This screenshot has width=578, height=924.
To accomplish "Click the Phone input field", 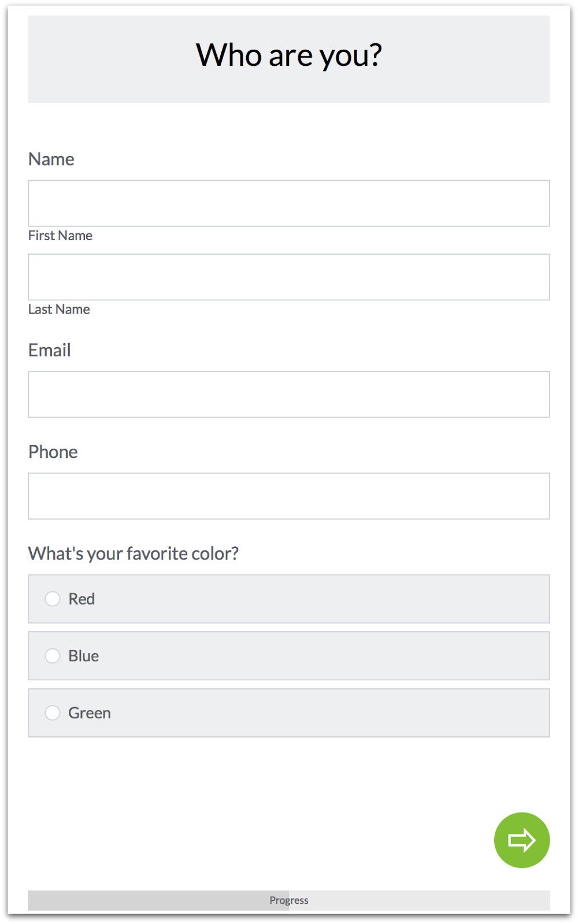I will coord(289,495).
